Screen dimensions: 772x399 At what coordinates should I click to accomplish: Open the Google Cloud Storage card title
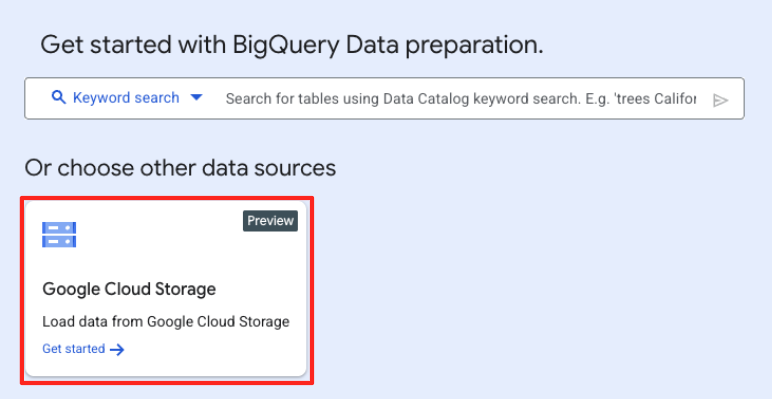tap(129, 289)
